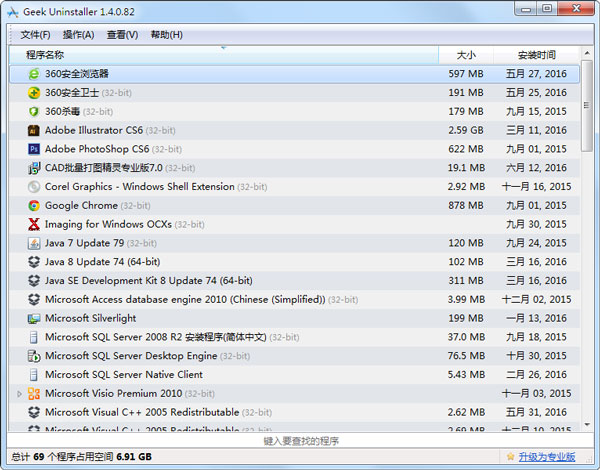Image resolution: width=600 pixels, height=470 pixels.
Task: Click the 五月 27, 2016 install date
Action: (536, 74)
